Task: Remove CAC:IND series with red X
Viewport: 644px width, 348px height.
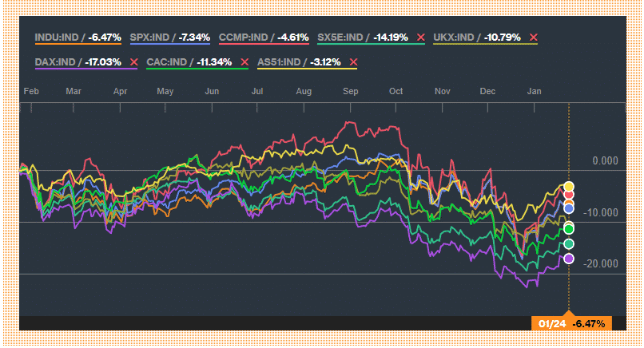Action: 244,62
